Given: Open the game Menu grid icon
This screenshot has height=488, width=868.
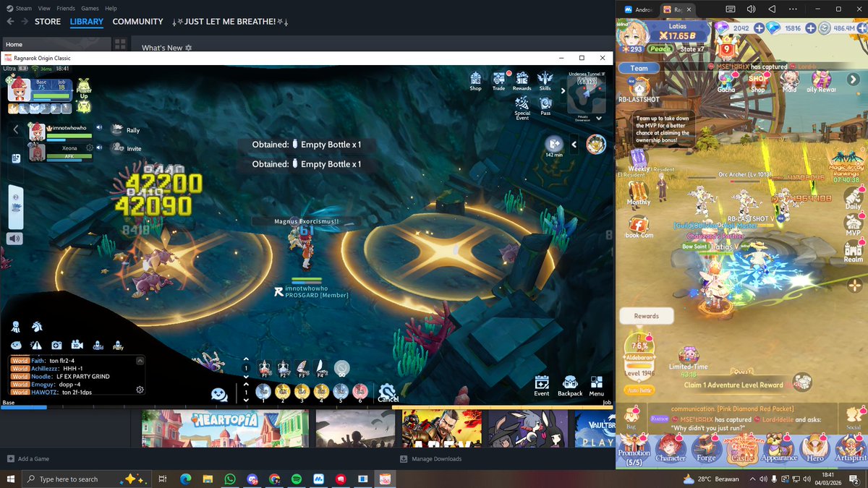Looking at the screenshot, I should (x=597, y=386).
